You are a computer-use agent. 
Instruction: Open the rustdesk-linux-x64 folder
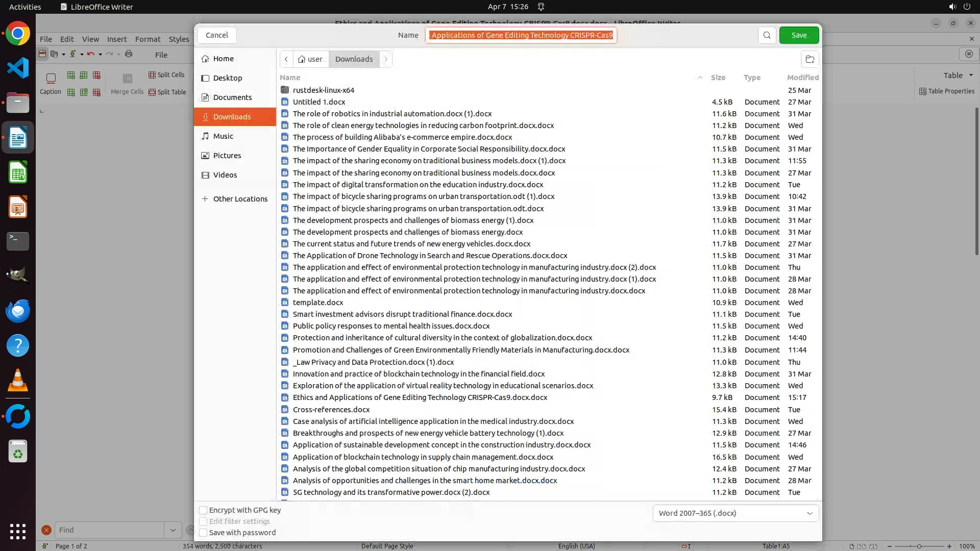click(x=323, y=90)
